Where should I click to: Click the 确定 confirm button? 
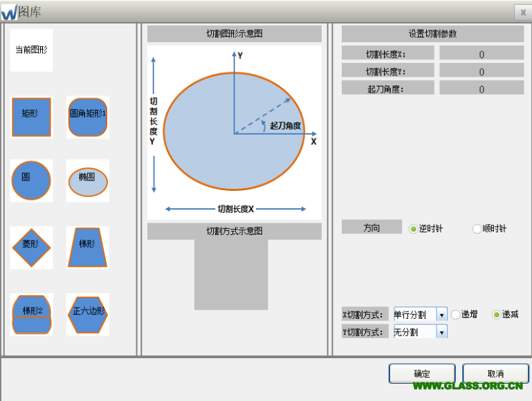coord(422,373)
